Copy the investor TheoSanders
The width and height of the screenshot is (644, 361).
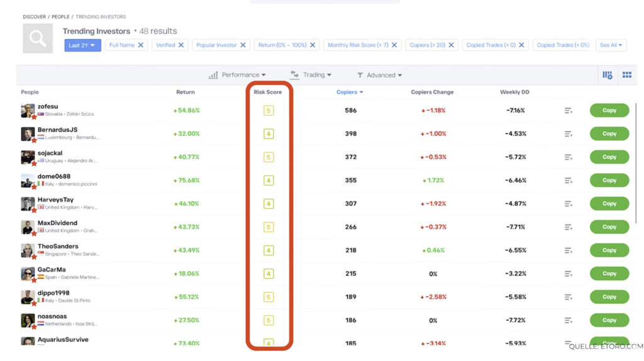[x=609, y=250]
